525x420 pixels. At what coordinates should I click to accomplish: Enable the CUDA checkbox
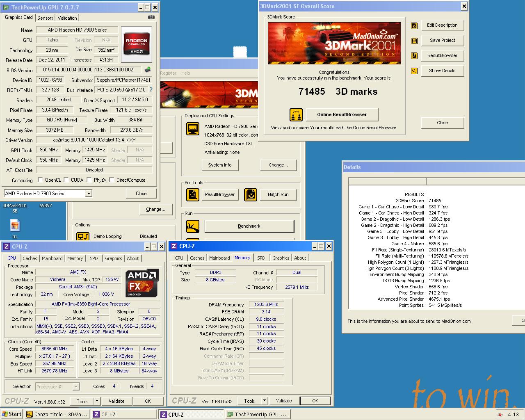tap(66, 180)
